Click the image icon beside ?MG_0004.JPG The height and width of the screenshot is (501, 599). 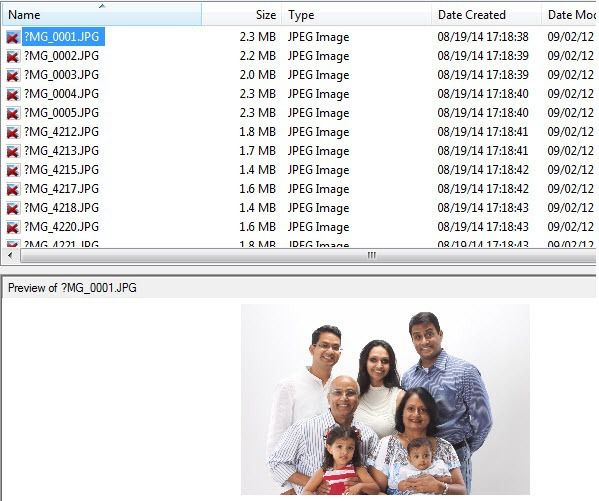[13, 94]
